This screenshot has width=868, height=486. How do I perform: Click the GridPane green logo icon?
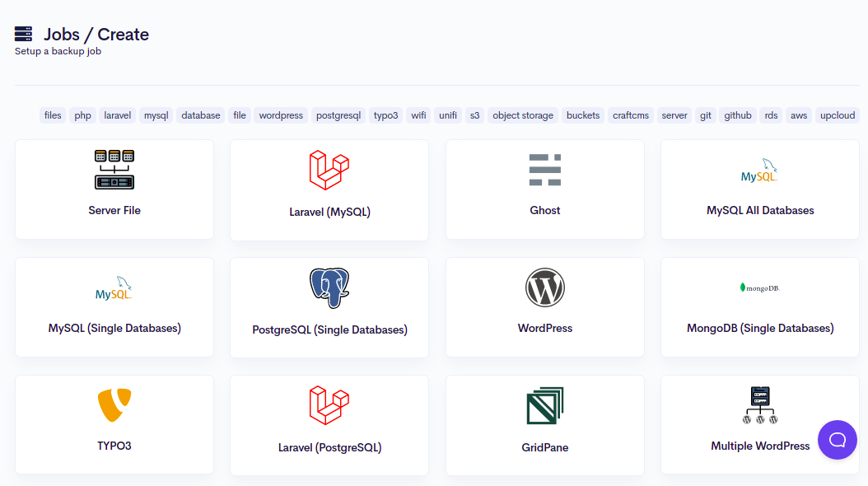[544, 406]
